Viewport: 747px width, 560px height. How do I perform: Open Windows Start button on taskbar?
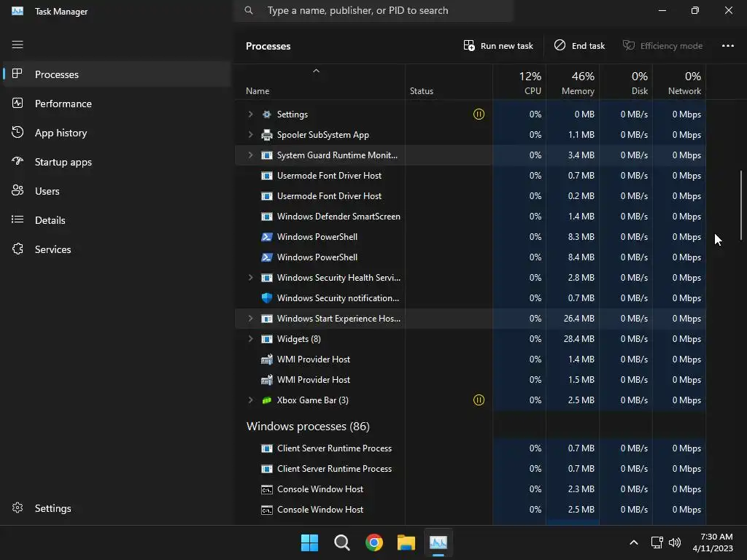click(x=309, y=542)
